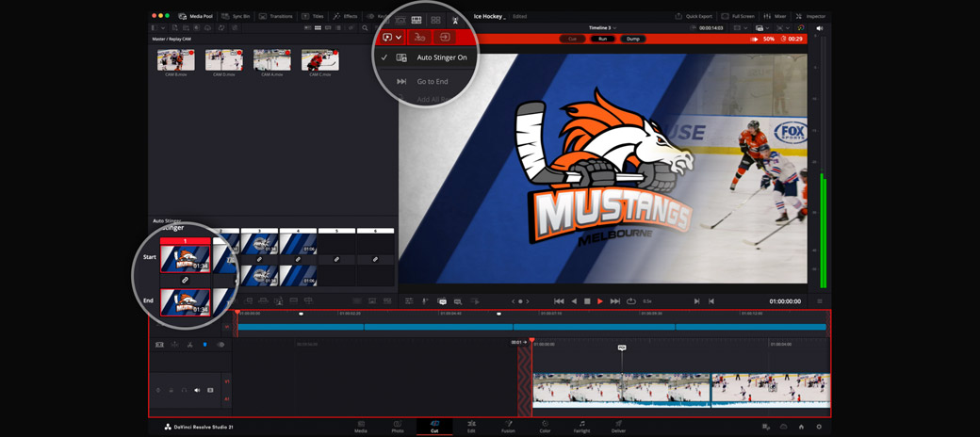This screenshot has height=437, width=980.
Task: Switch to the Media page
Action: 361,427
